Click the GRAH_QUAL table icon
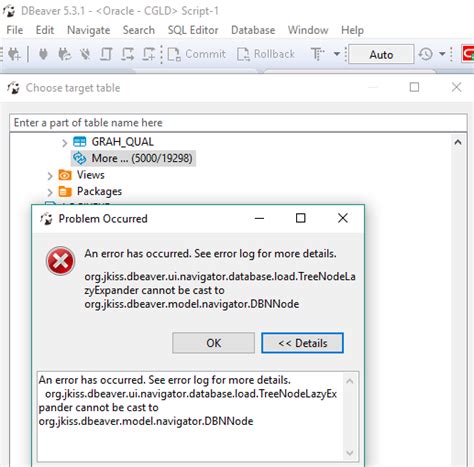This screenshot has width=474, height=467. 80,142
